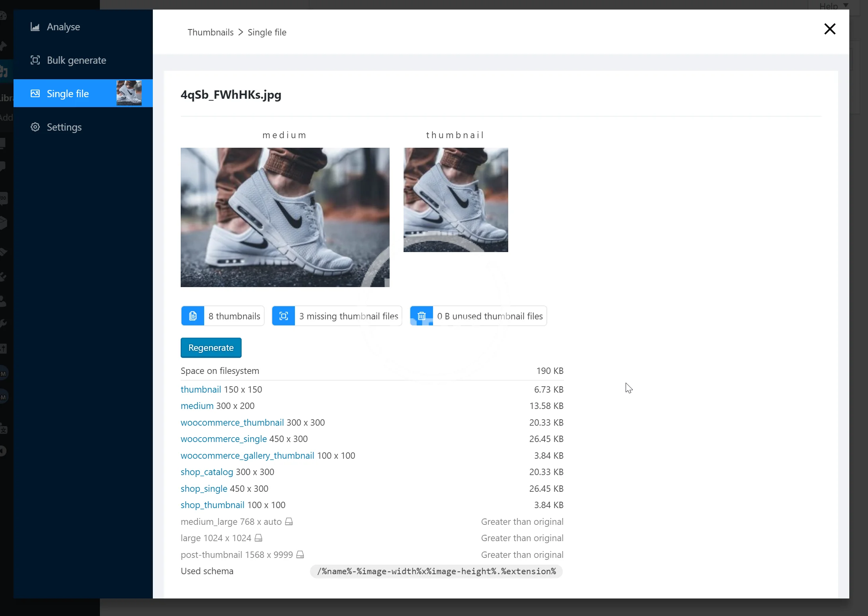Click the used schema filename pattern field

(x=436, y=571)
